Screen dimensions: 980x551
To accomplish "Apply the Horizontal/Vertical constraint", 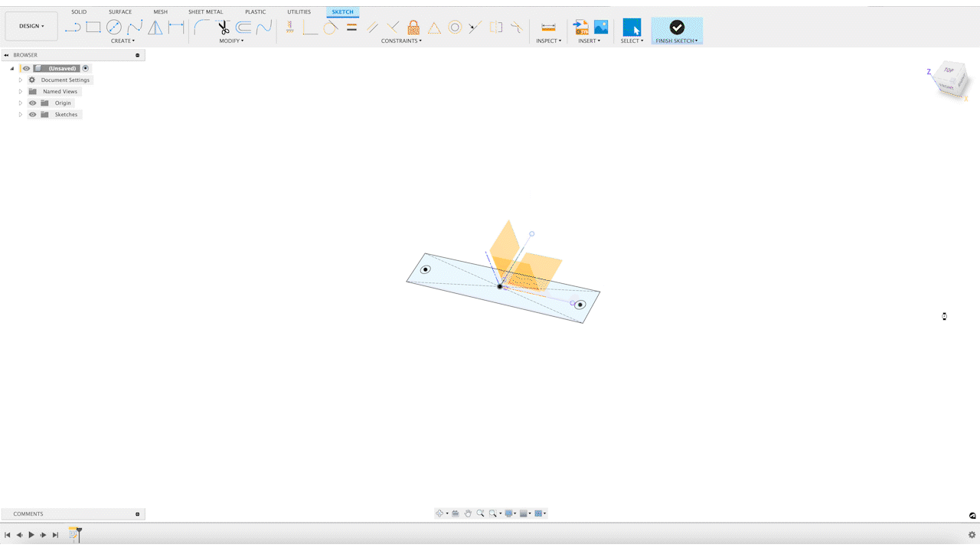I will point(289,28).
